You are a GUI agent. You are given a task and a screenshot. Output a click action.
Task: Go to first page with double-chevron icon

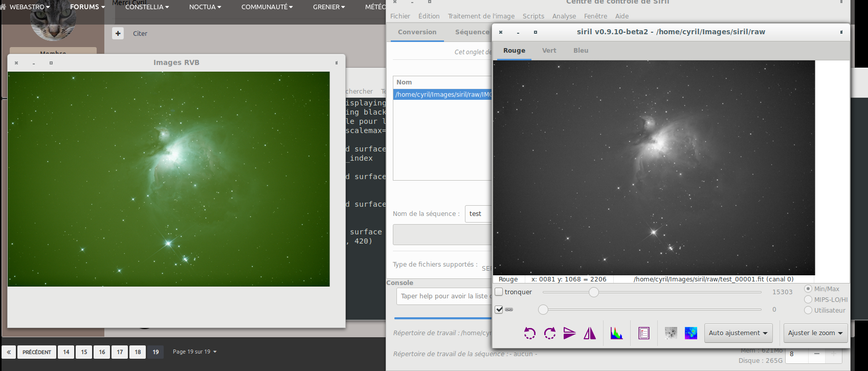(x=9, y=352)
